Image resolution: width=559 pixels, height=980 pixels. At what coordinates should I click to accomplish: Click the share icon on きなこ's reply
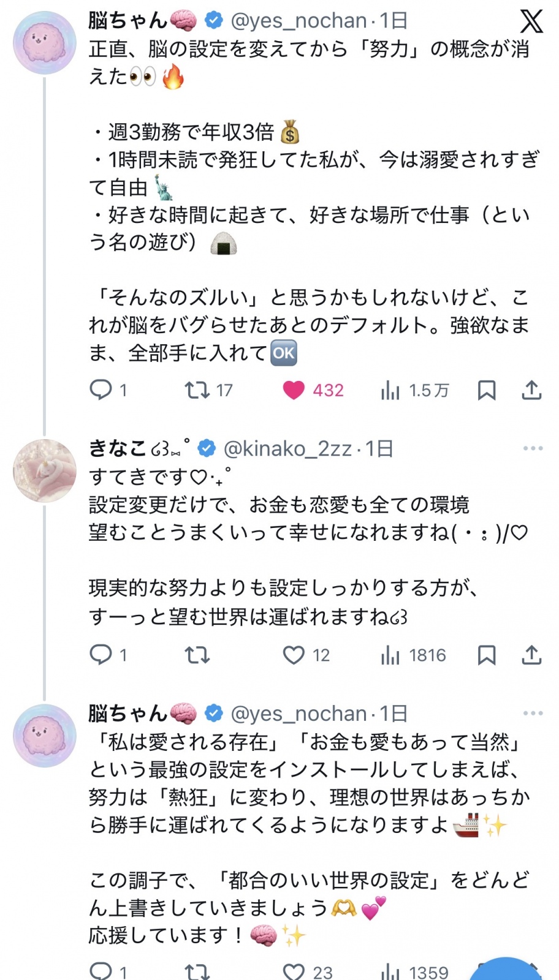click(x=532, y=655)
